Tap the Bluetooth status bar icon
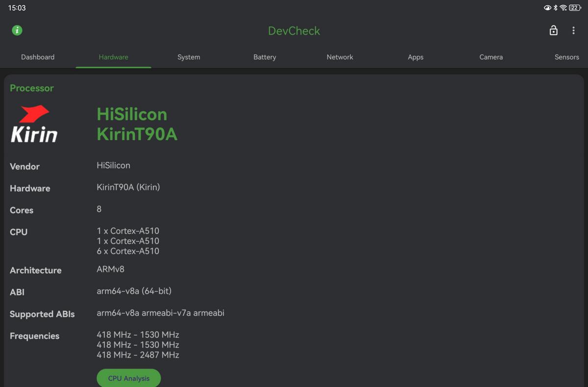 click(x=556, y=8)
